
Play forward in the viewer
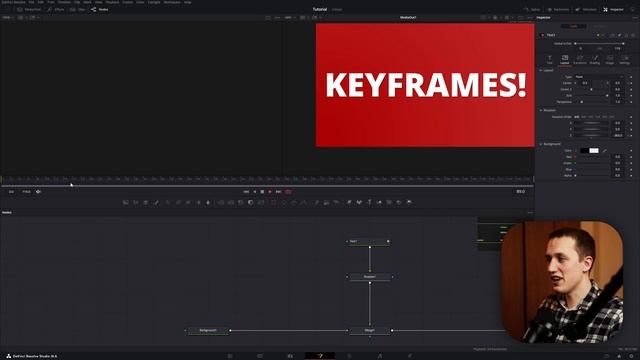(x=270, y=191)
